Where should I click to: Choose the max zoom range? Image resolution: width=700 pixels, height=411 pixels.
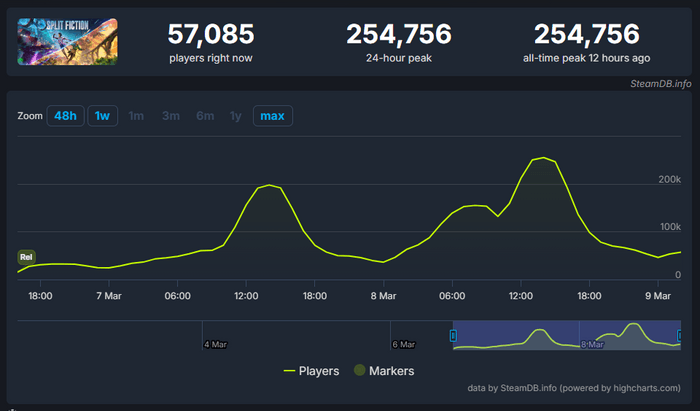click(x=272, y=116)
